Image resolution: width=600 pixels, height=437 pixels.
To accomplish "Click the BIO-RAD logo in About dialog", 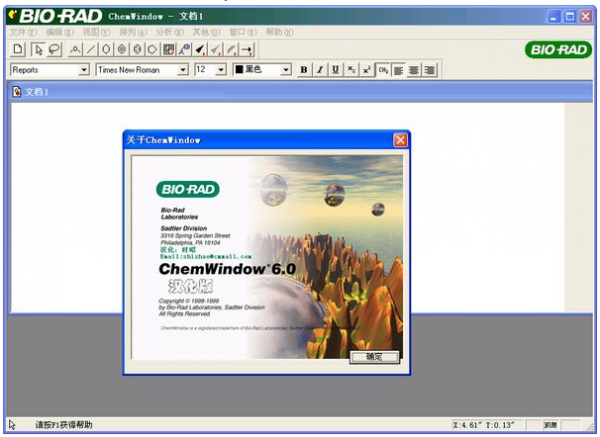I will click(188, 189).
